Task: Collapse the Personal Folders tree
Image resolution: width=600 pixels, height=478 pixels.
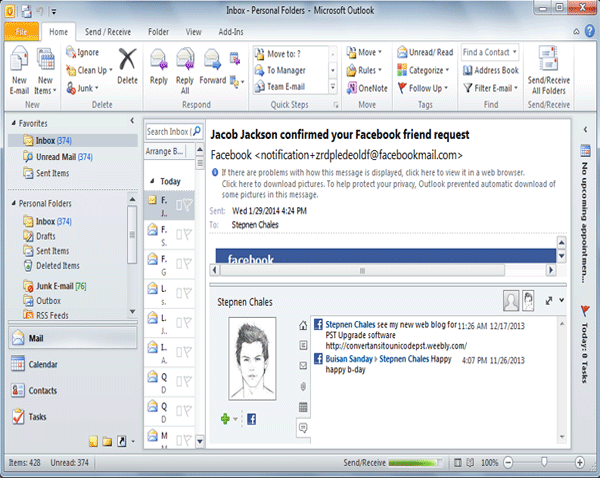Action: coord(14,203)
